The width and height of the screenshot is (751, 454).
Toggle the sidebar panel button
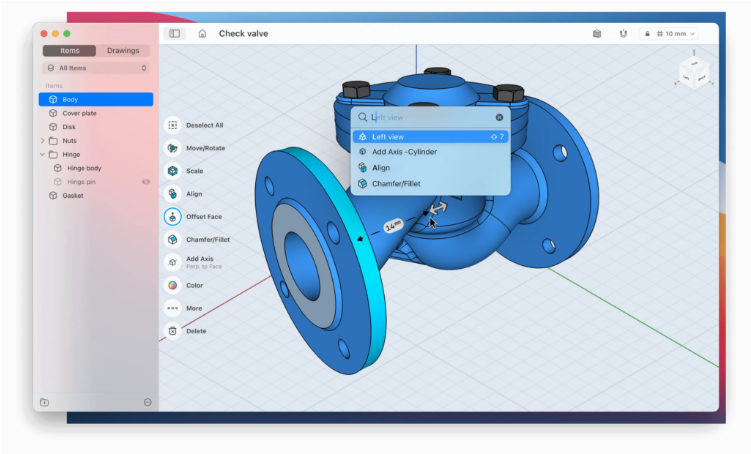pos(175,33)
